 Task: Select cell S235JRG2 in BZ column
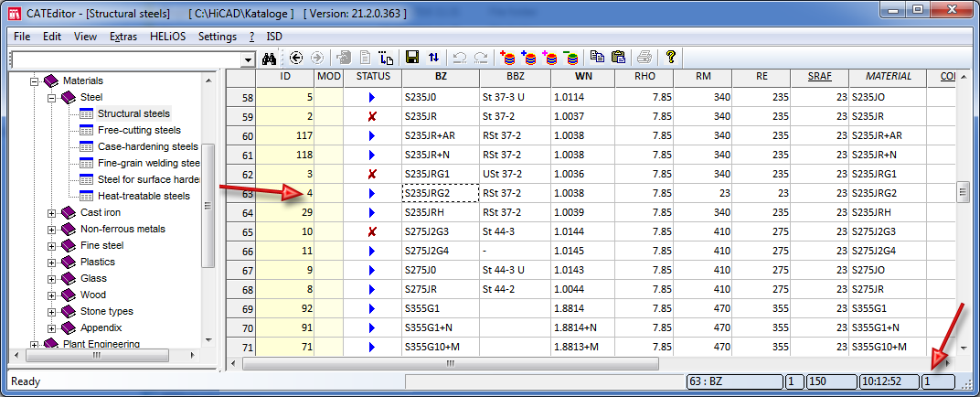click(x=441, y=194)
